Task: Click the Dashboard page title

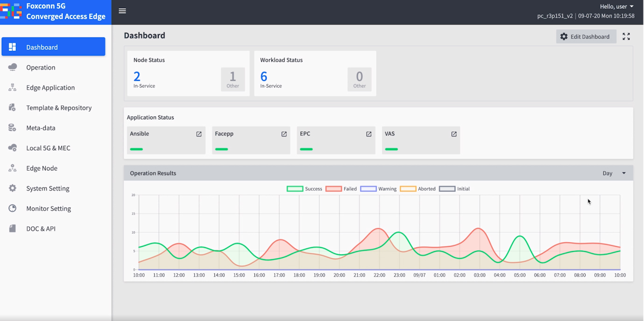Action: pyautogui.click(x=144, y=35)
